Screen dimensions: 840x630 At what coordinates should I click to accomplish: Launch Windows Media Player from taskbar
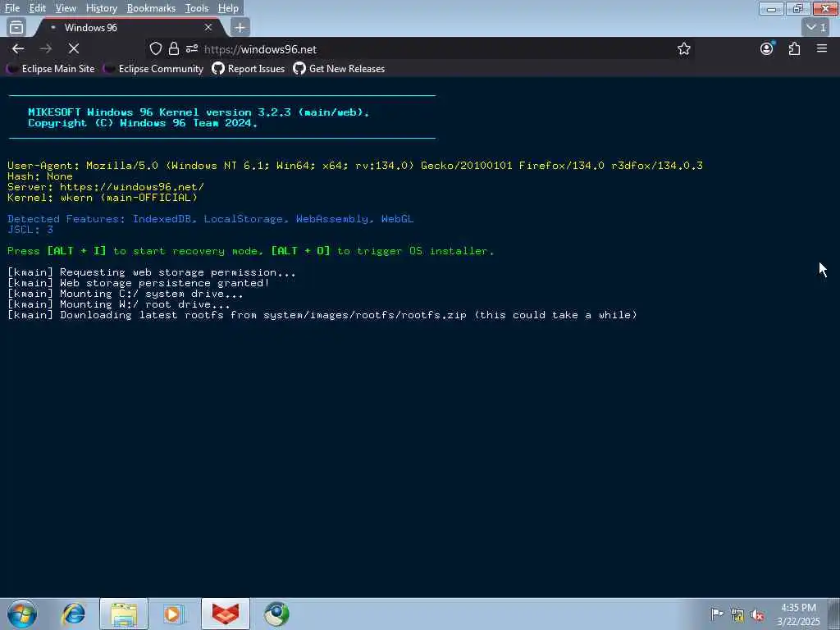tap(173, 614)
